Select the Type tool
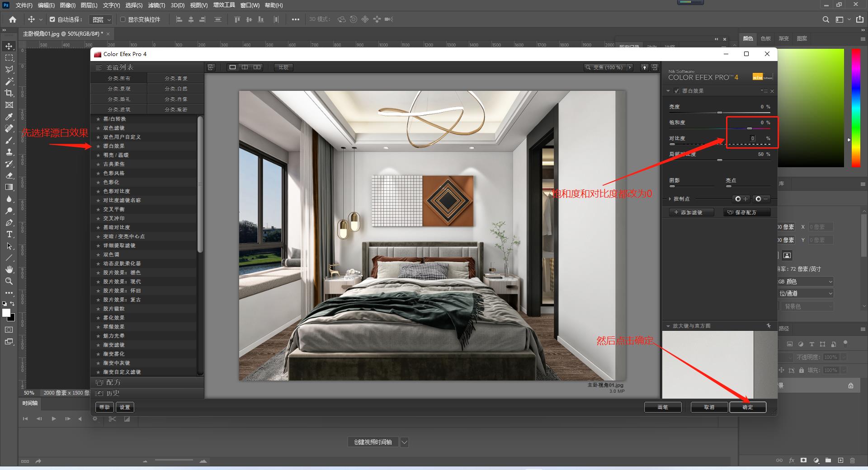The height and width of the screenshot is (470, 868). (x=9, y=234)
